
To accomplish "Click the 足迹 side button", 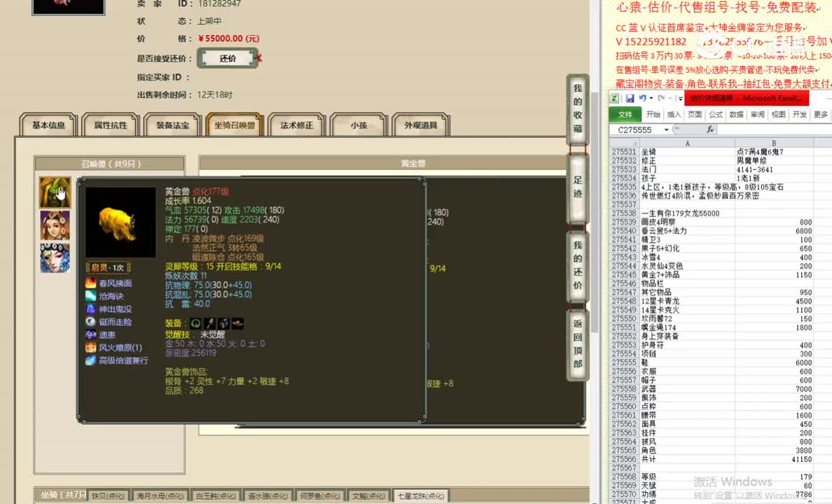I will (578, 188).
